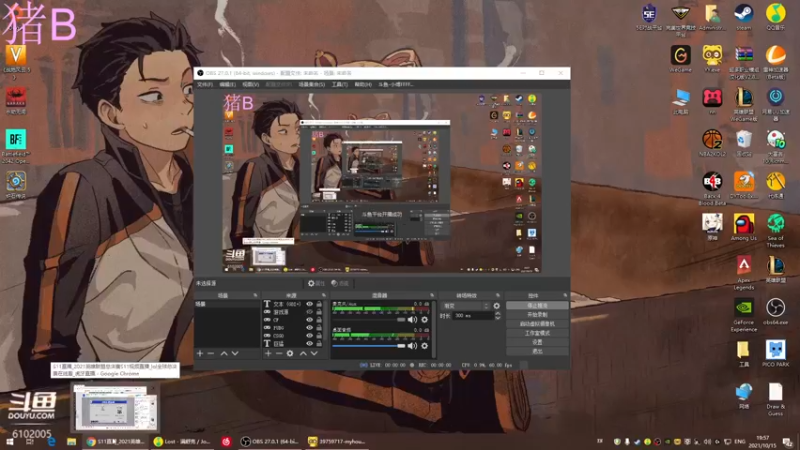
Task: Open the 编辑(E) menu
Action: click(x=228, y=84)
